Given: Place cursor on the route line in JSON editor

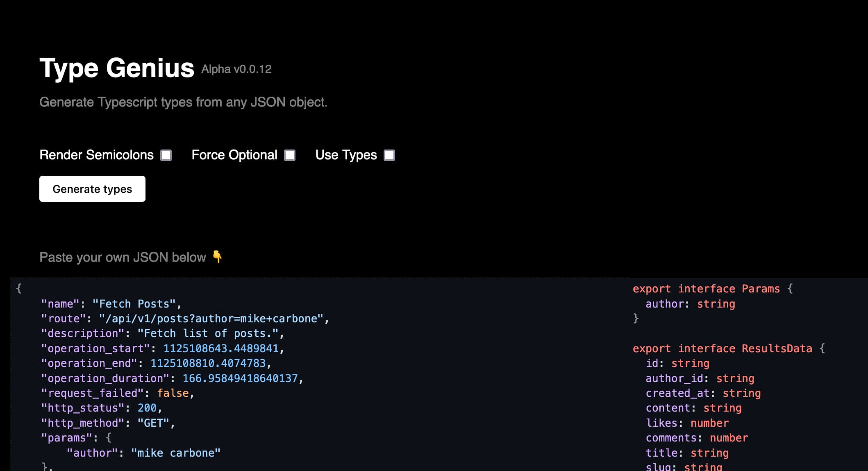Looking at the screenshot, I should (x=184, y=319).
